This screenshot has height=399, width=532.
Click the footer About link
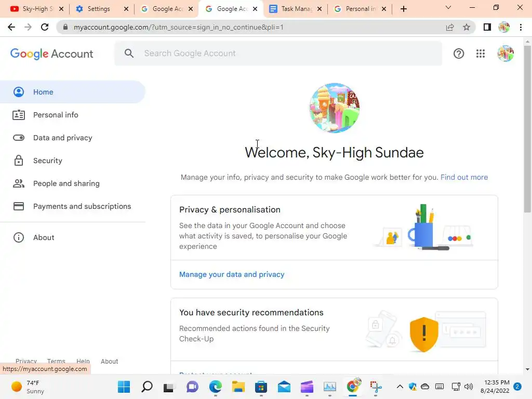(x=109, y=362)
